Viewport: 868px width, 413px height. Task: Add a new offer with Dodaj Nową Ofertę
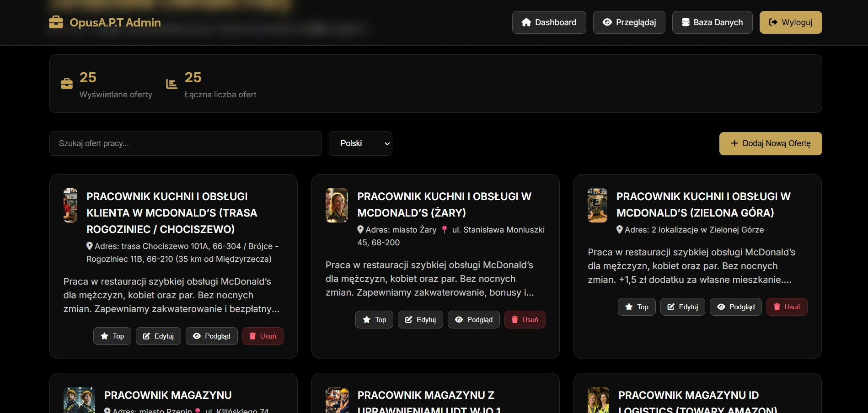point(771,143)
